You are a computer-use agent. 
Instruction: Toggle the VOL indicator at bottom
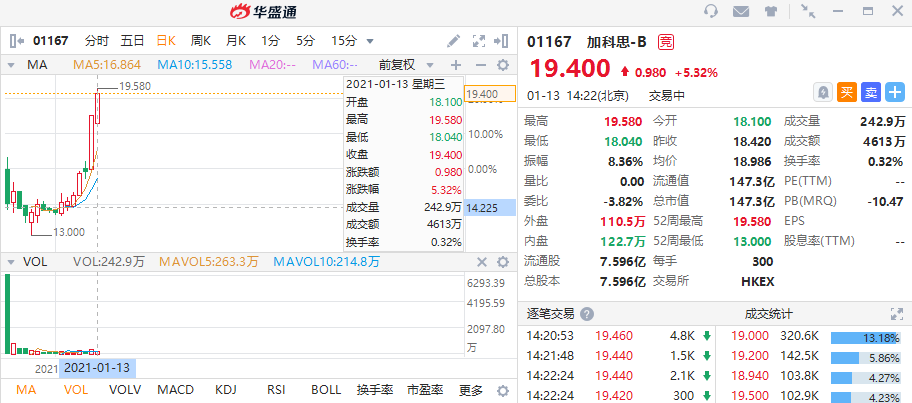(75, 390)
